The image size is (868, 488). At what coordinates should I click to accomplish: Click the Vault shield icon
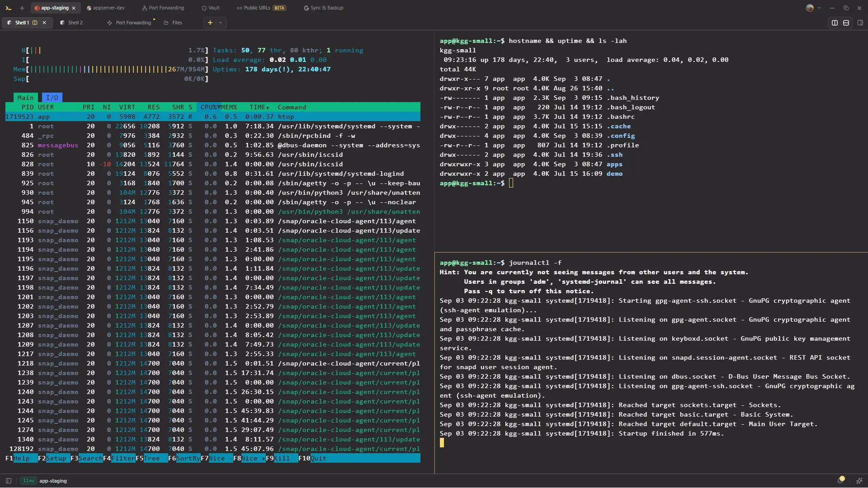tap(204, 8)
